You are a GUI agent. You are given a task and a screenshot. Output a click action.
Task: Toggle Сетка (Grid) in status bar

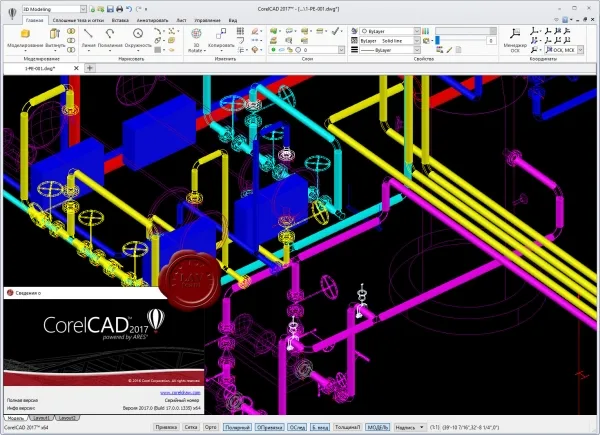click(191, 427)
